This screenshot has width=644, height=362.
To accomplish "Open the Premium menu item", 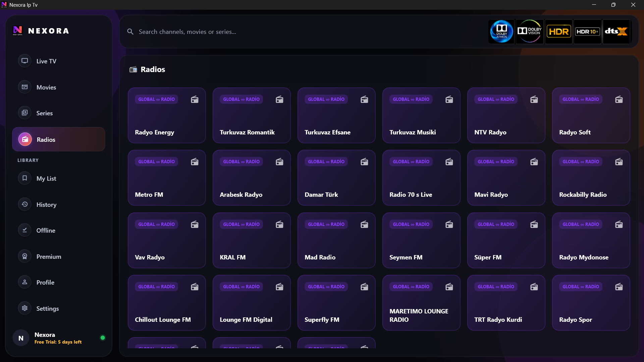I will click(58, 256).
